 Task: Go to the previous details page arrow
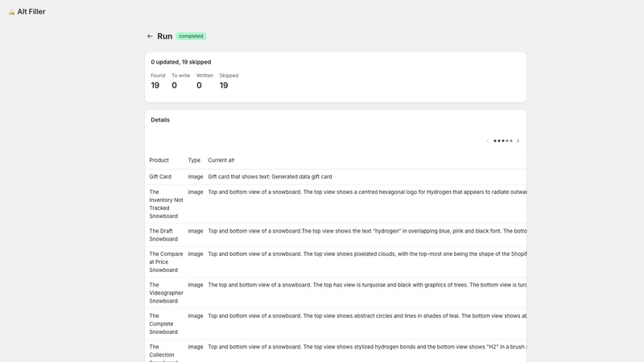click(488, 141)
